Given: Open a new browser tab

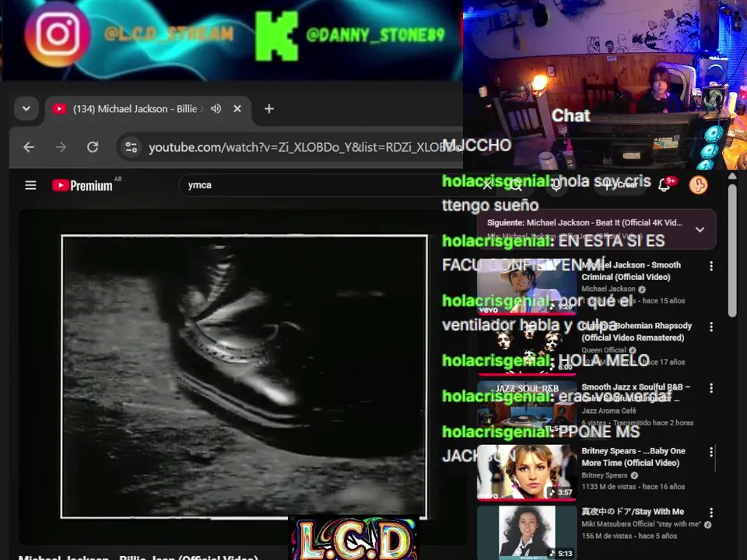Looking at the screenshot, I should 269,109.
